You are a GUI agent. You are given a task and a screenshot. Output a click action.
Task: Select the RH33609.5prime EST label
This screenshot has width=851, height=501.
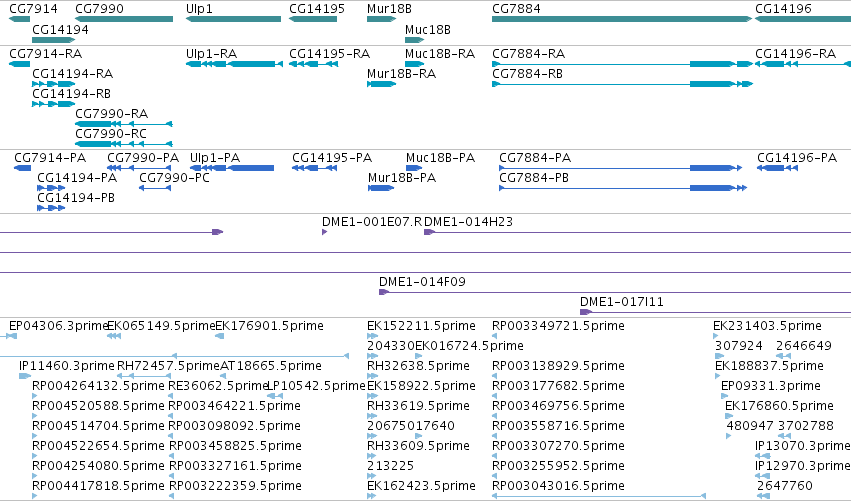point(418,446)
